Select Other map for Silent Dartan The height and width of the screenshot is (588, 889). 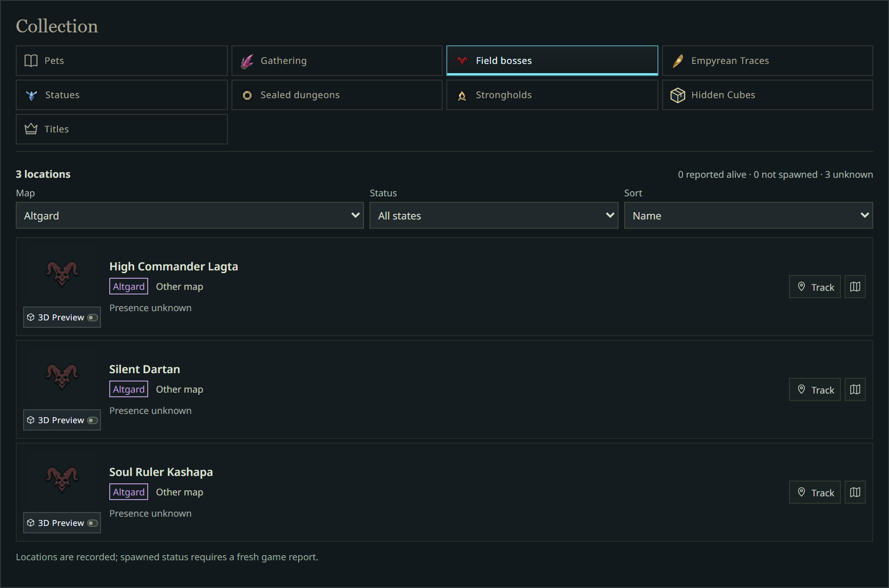pos(180,389)
